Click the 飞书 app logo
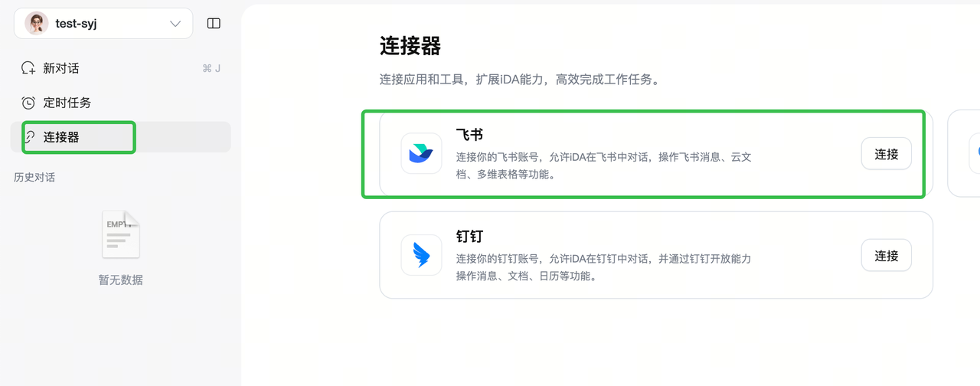Viewport: 980px width, 386px height. tap(421, 153)
